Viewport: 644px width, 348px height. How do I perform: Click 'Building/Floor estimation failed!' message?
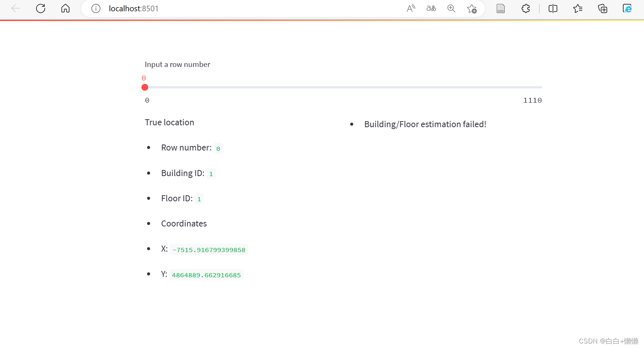tap(425, 124)
